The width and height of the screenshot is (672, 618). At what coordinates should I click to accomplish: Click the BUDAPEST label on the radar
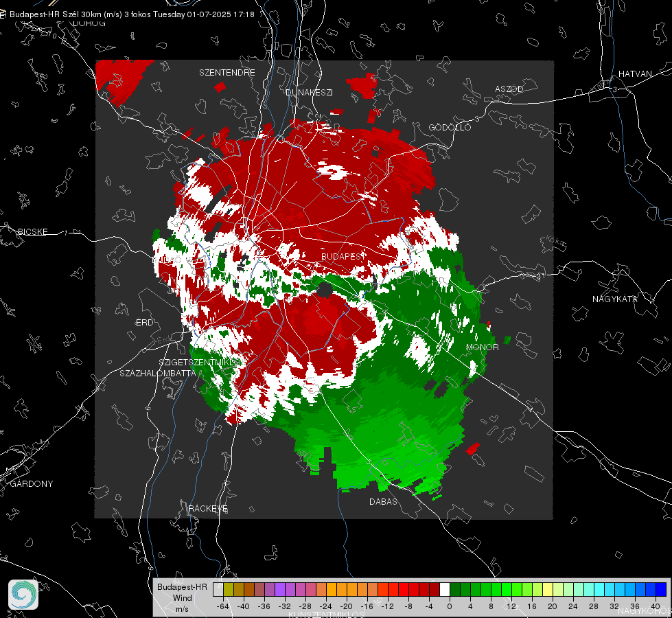click(x=343, y=256)
